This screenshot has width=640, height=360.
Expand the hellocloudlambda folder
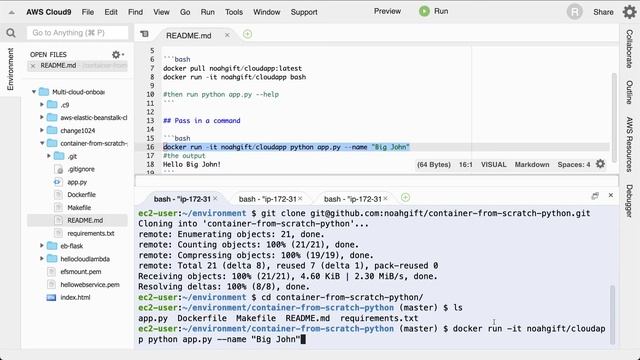42,259
